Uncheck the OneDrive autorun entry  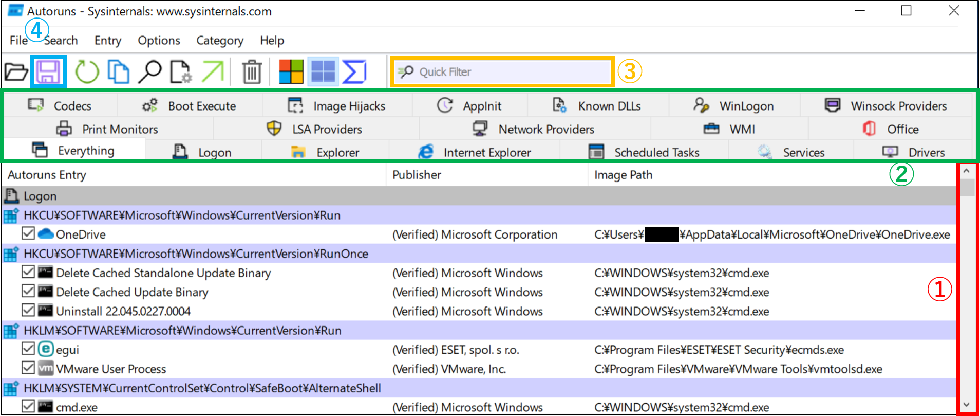pos(28,233)
